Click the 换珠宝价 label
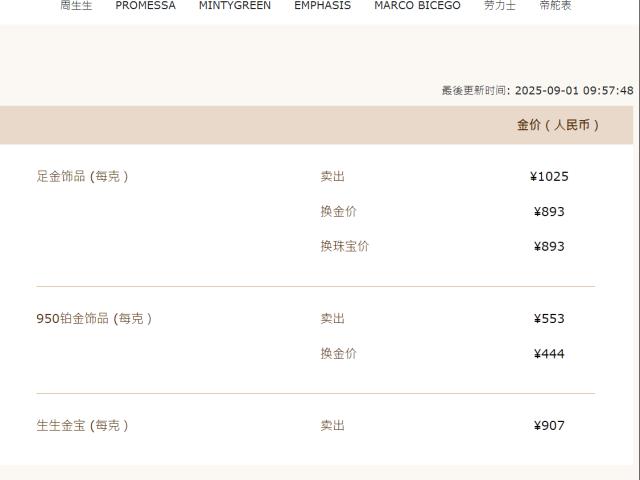 tap(344, 247)
